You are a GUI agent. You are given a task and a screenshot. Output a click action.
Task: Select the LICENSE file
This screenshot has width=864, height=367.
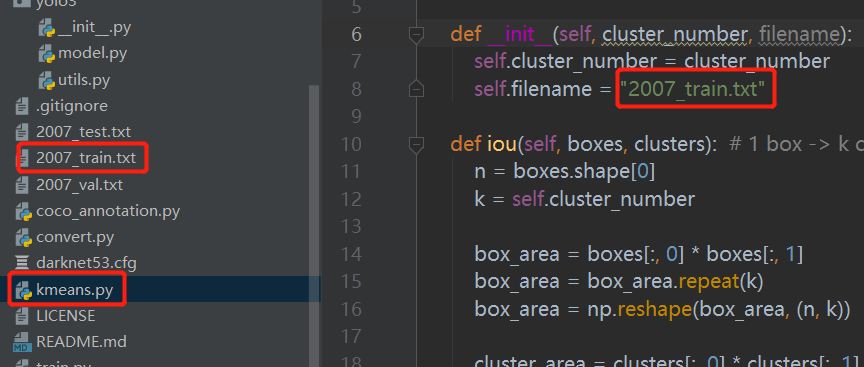click(x=66, y=316)
